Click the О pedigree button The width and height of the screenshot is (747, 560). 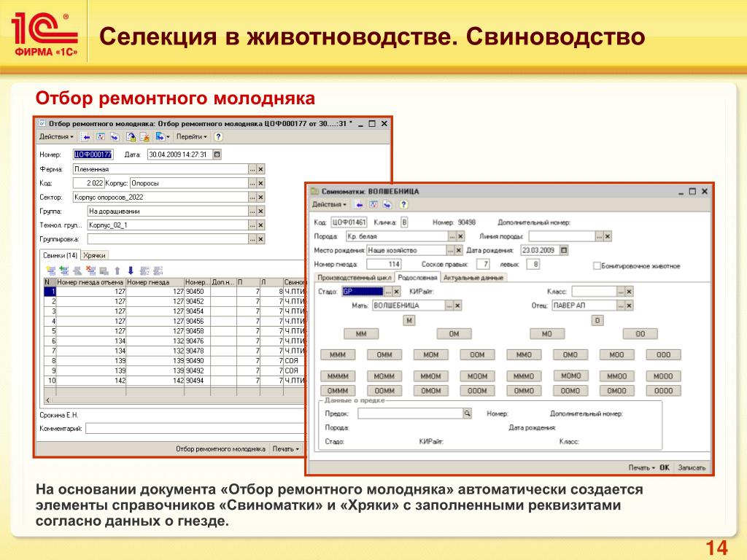[x=597, y=320]
